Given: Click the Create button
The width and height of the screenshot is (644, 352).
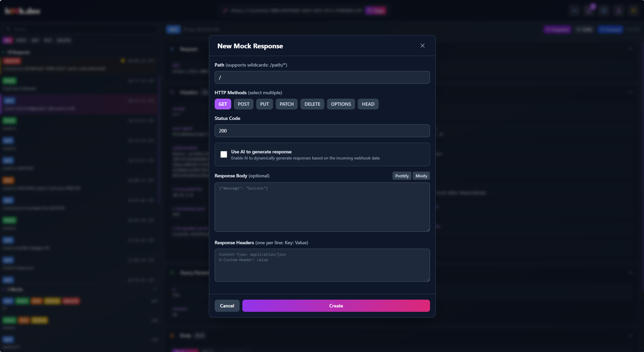Looking at the screenshot, I should coord(336,306).
